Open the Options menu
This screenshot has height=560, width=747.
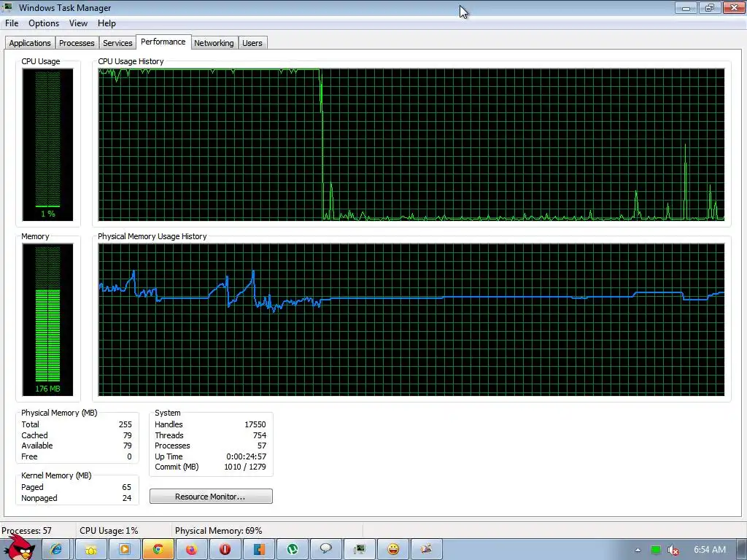tap(44, 23)
